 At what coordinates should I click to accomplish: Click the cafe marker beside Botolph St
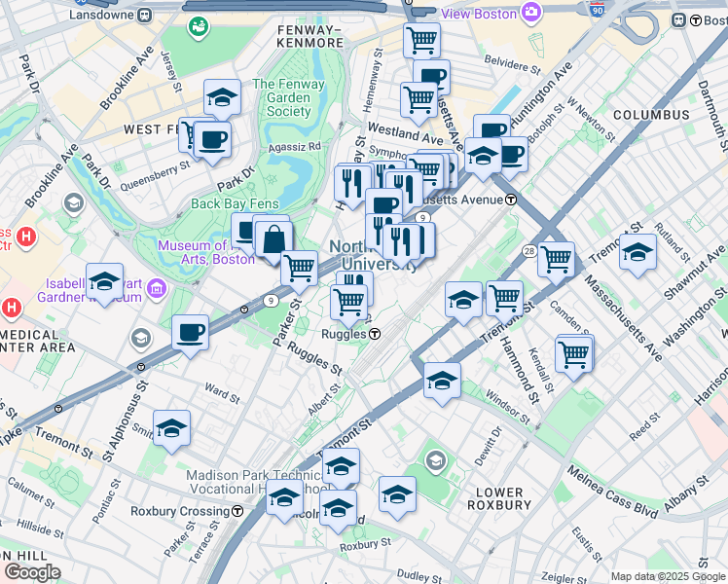[515, 156]
